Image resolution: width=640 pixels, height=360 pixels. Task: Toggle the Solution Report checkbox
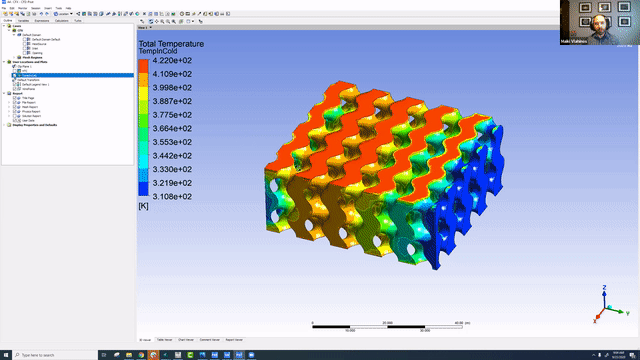pyautogui.click(x=14, y=116)
